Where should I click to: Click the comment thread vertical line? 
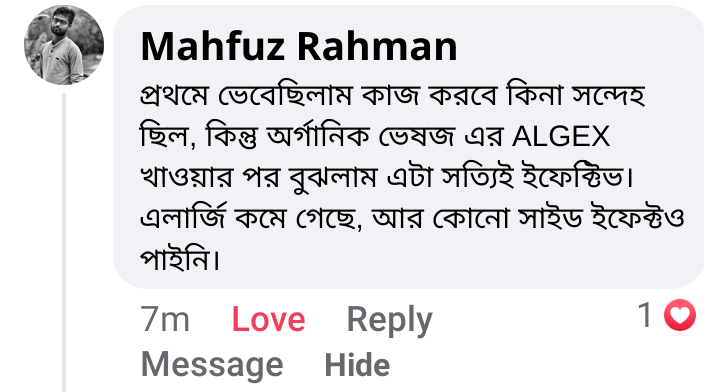coord(64,242)
